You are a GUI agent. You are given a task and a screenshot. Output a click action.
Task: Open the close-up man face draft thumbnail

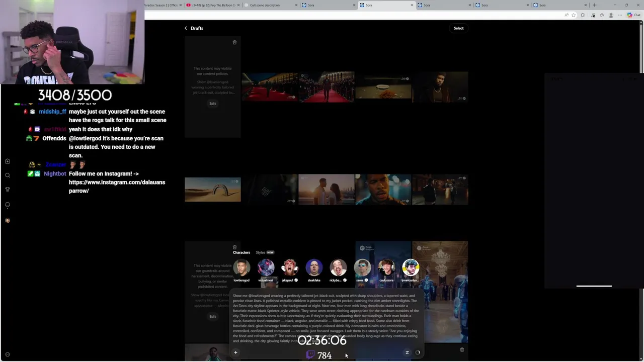point(383,190)
